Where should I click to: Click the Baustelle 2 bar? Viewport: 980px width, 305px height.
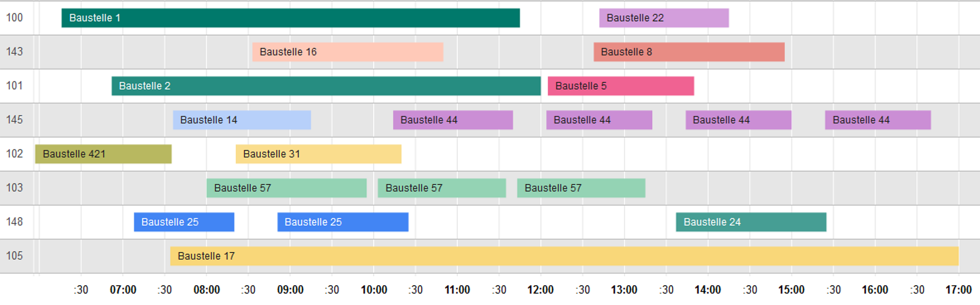(x=326, y=86)
